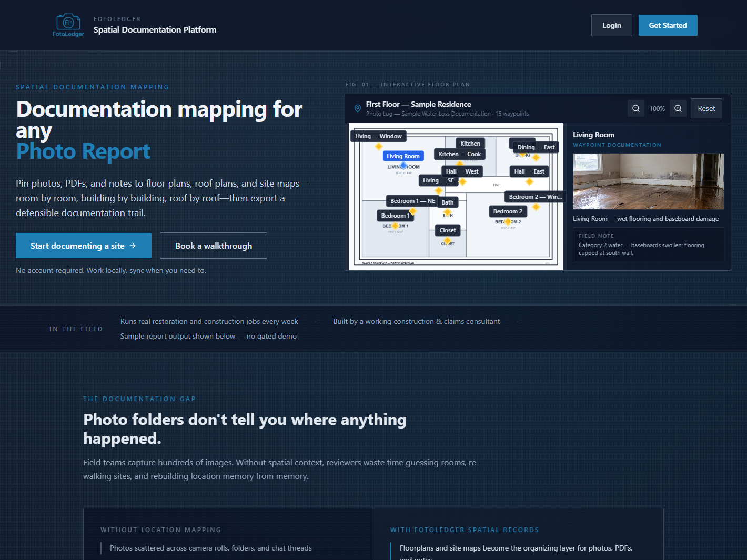This screenshot has width=747, height=560.
Task: Click Built by a working construction consultant text
Action: (417, 321)
